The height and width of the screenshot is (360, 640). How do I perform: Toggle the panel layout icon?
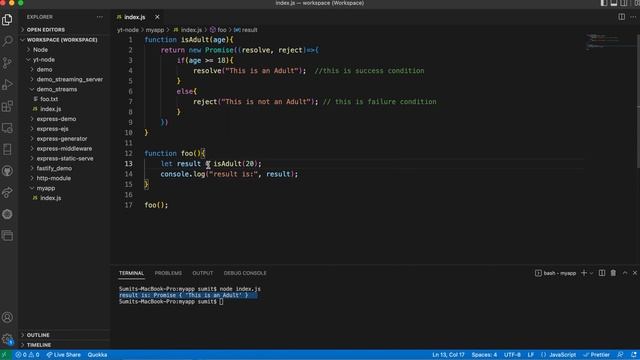(613, 3)
